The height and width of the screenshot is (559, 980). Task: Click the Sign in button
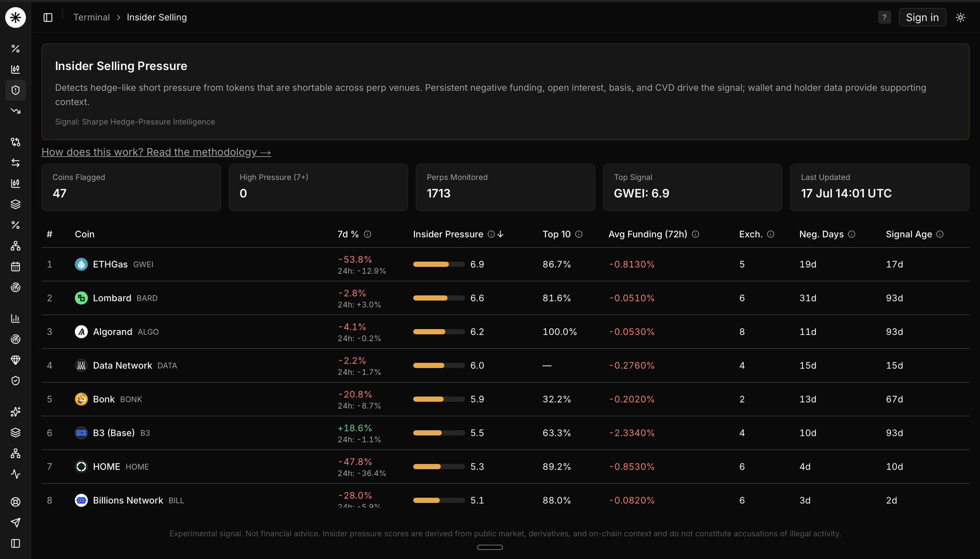pos(922,17)
